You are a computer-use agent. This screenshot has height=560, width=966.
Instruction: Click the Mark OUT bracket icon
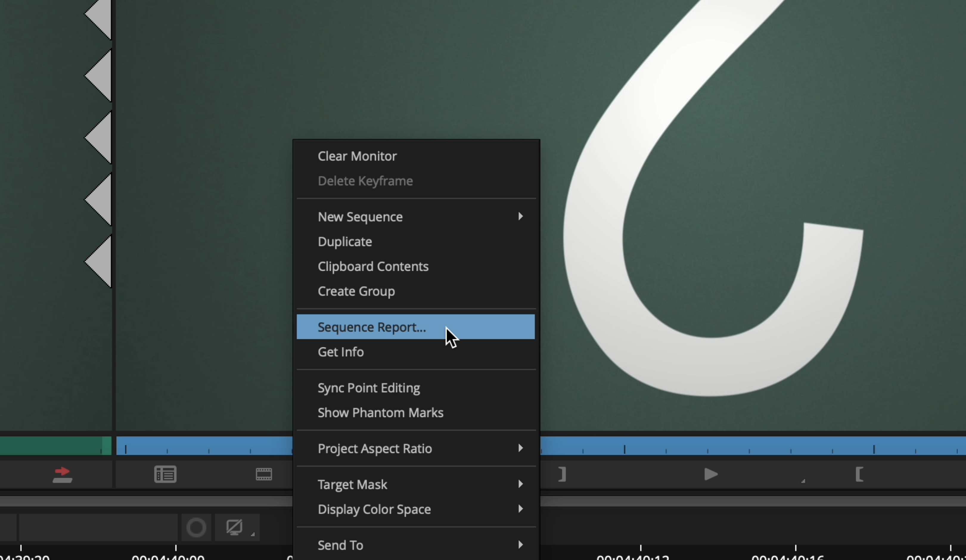coord(562,475)
